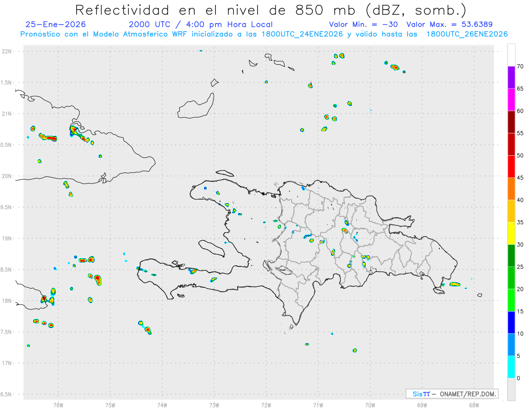This screenshot has width=532, height=411.
Task: Click the colorbar scale value '70'
Action: coord(520,67)
